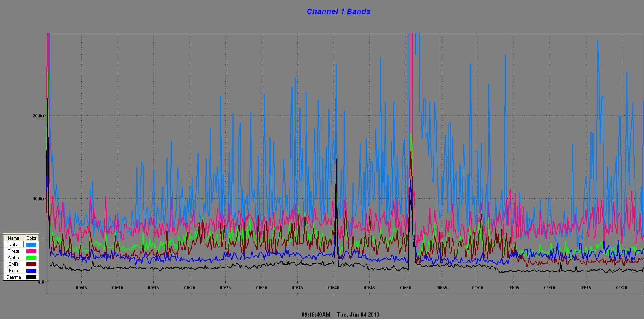Click the 00:05 time axis label
This screenshot has height=319, width=644.
[x=81, y=288]
